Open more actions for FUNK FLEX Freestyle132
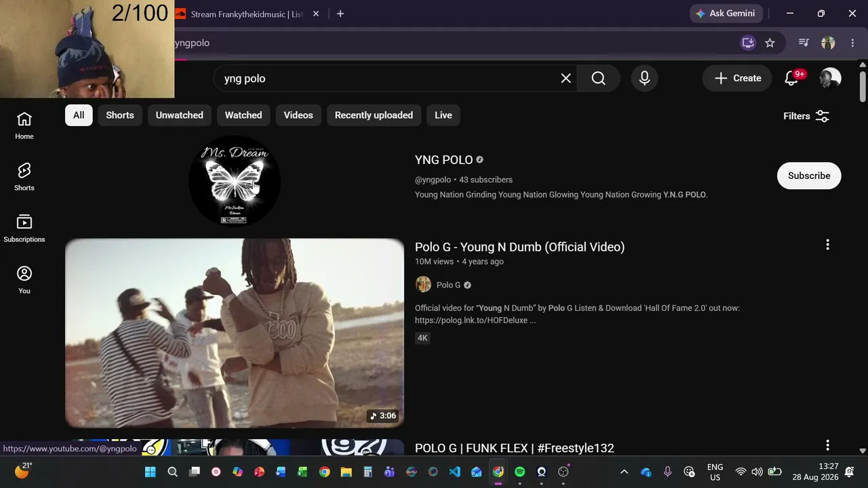This screenshot has width=868, height=488. [x=827, y=445]
